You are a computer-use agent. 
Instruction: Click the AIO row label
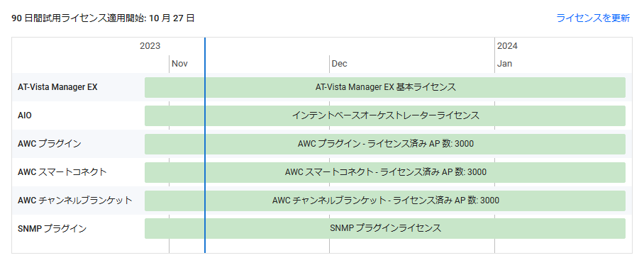(x=25, y=115)
